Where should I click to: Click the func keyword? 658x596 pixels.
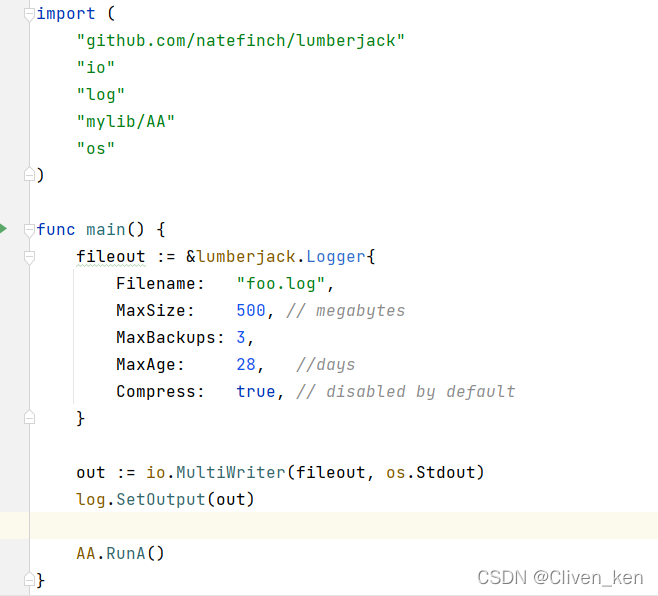(x=56, y=230)
